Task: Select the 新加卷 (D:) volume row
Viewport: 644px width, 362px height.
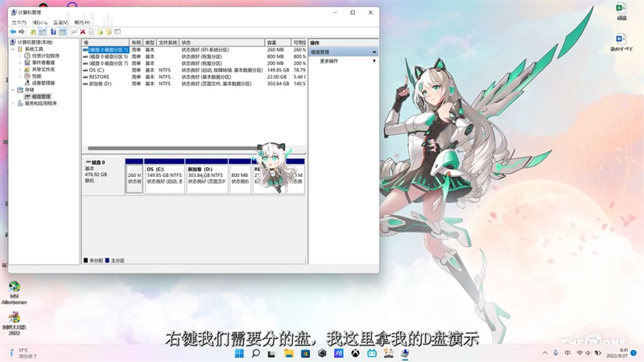Action: [194, 84]
